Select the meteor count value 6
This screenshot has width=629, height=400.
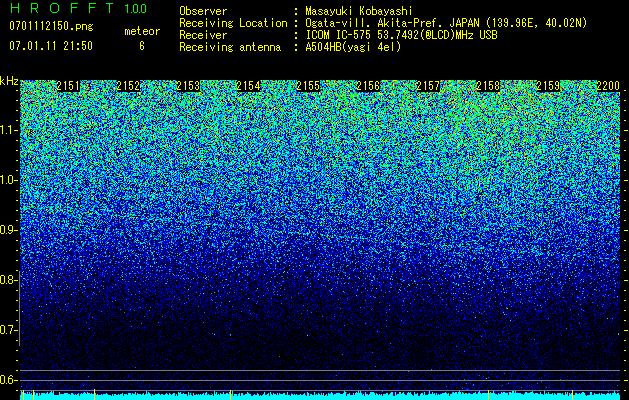pos(142,46)
